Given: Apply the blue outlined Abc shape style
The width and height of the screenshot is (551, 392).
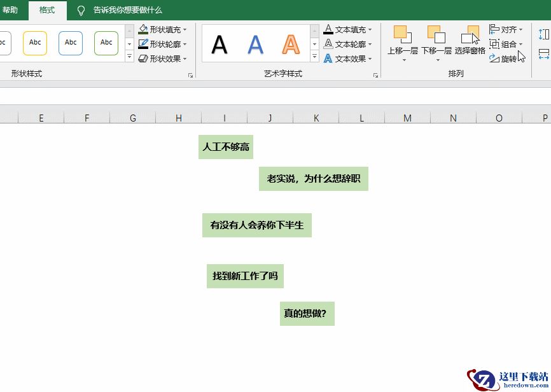Looking at the screenshot, I should [71, 43].
